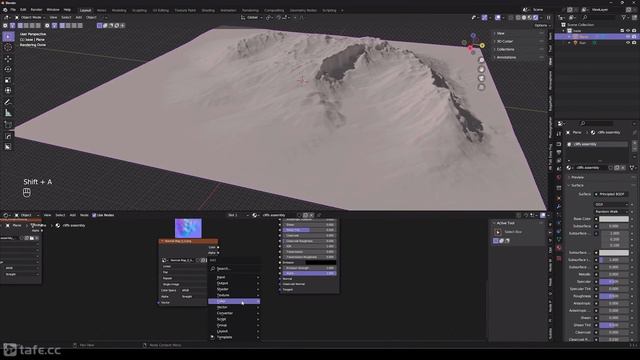Click the pin icon in node editor header

pyautogui.click(x=319, y=215)
